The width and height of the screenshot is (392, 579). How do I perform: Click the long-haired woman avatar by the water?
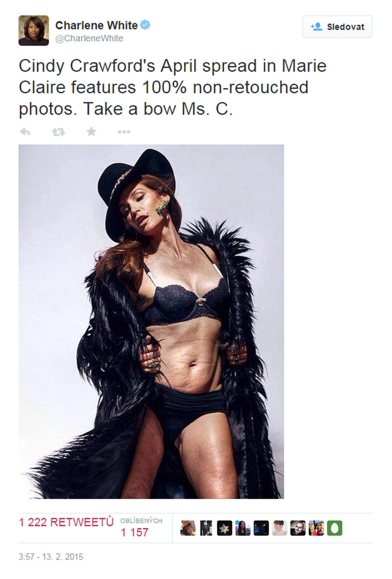pos(243,528)
